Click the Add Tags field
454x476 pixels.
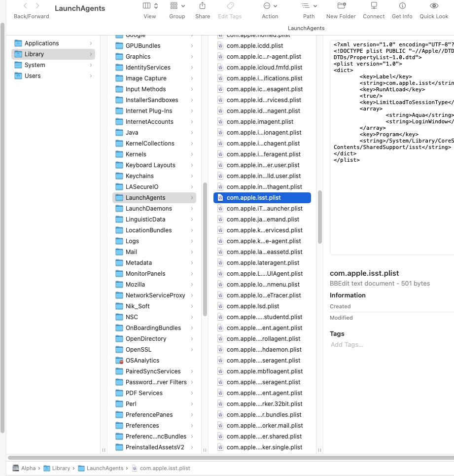tap(347, 345)
